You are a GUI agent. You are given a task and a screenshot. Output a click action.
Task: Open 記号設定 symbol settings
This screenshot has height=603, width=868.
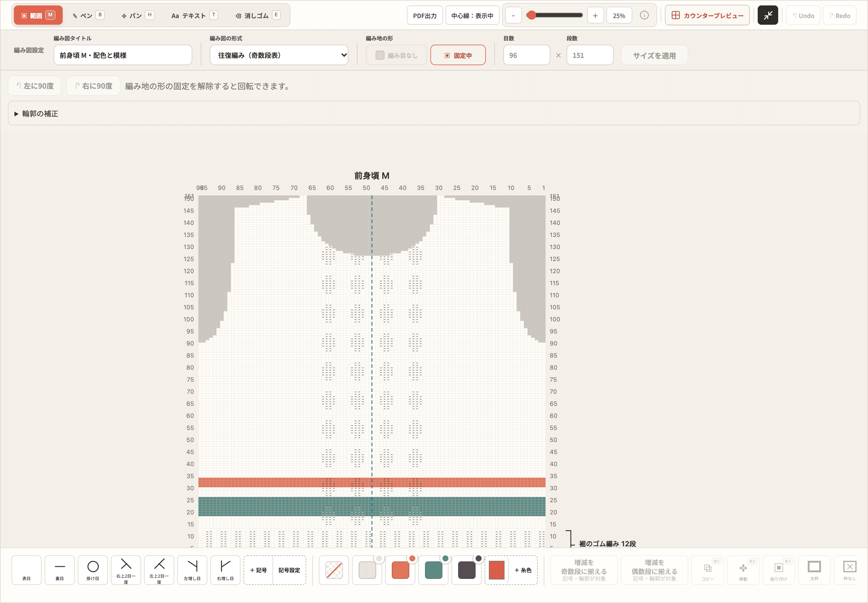coord(289,570)
